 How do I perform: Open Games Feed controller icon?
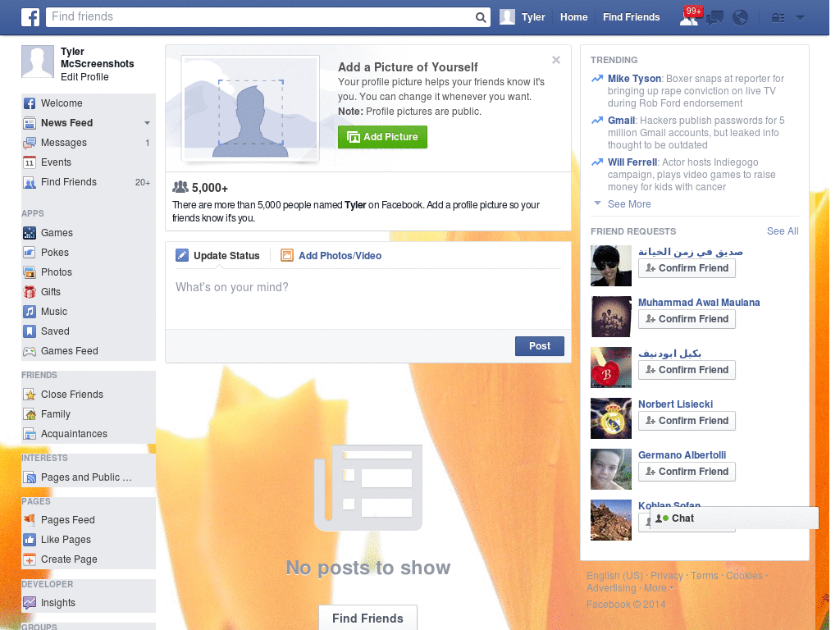point(30,351)
